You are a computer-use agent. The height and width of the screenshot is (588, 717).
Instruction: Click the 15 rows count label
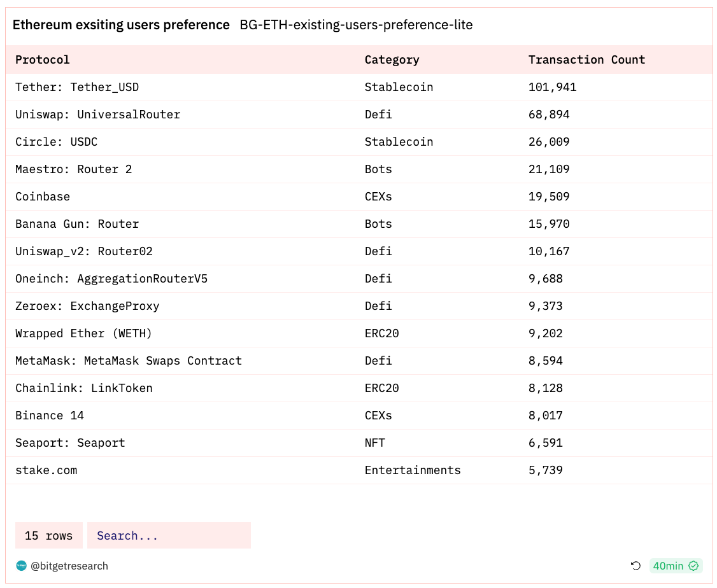pyautogui.click(x=49, y=536)
